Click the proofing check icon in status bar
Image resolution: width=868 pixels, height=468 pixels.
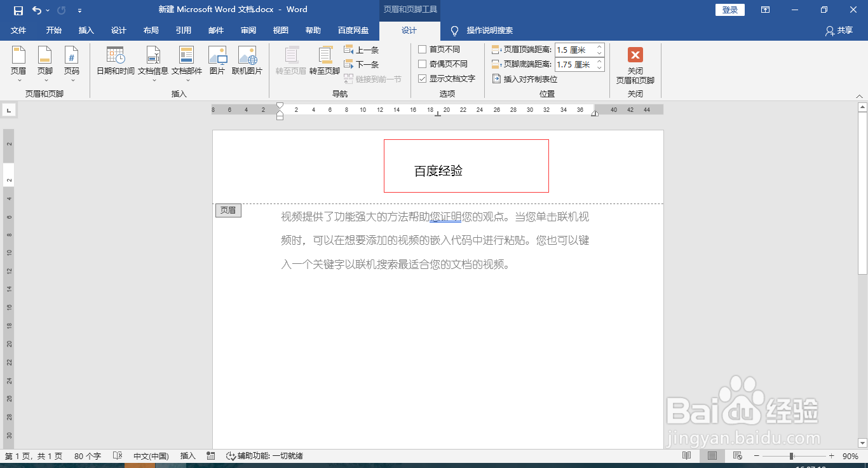[x=118, y=456]
